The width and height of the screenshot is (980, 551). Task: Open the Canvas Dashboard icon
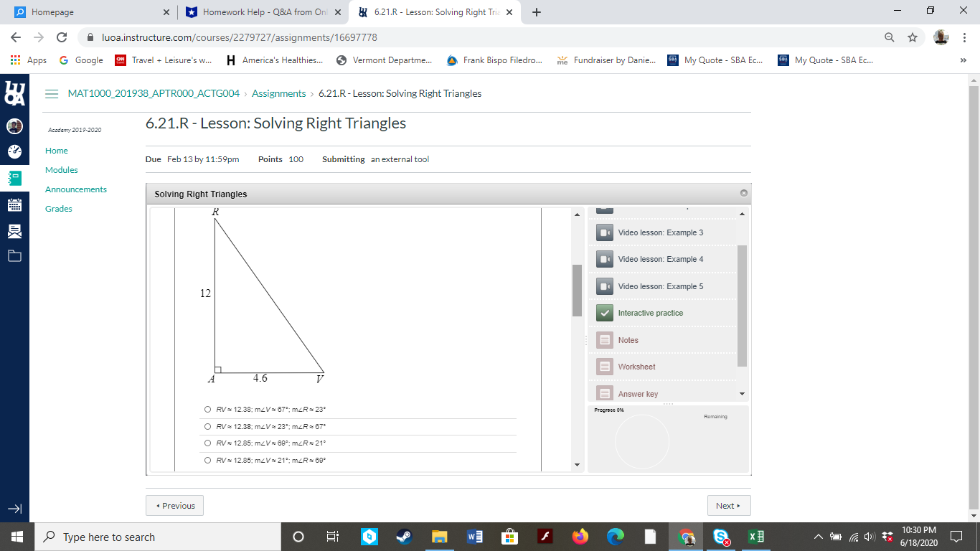(x=14, y=151)
